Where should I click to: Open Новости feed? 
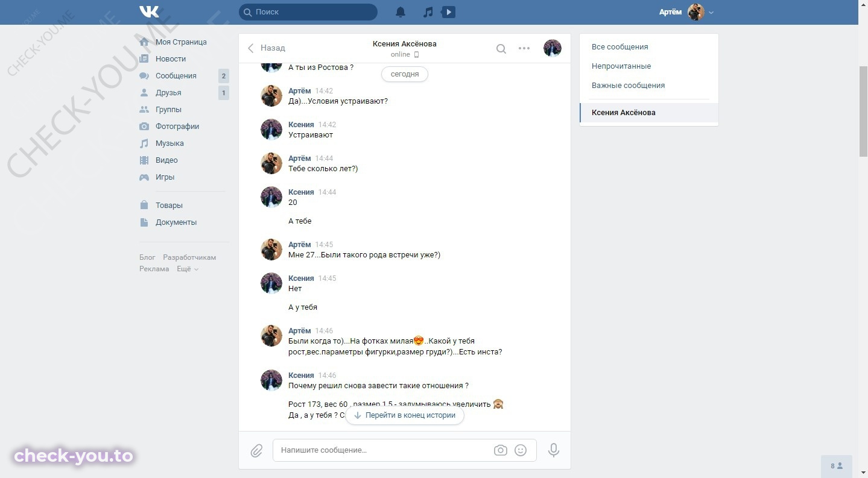coord(171,59)
